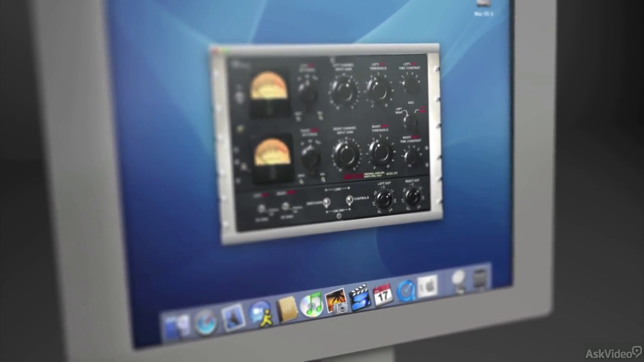Viewport: 644px width, 362px height.
Task: Open System Preferences from the Dock
Action: click(x=427, y=287)
